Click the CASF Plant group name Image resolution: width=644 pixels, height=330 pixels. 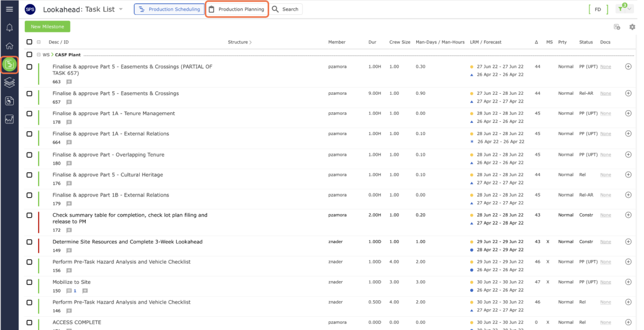68,55
